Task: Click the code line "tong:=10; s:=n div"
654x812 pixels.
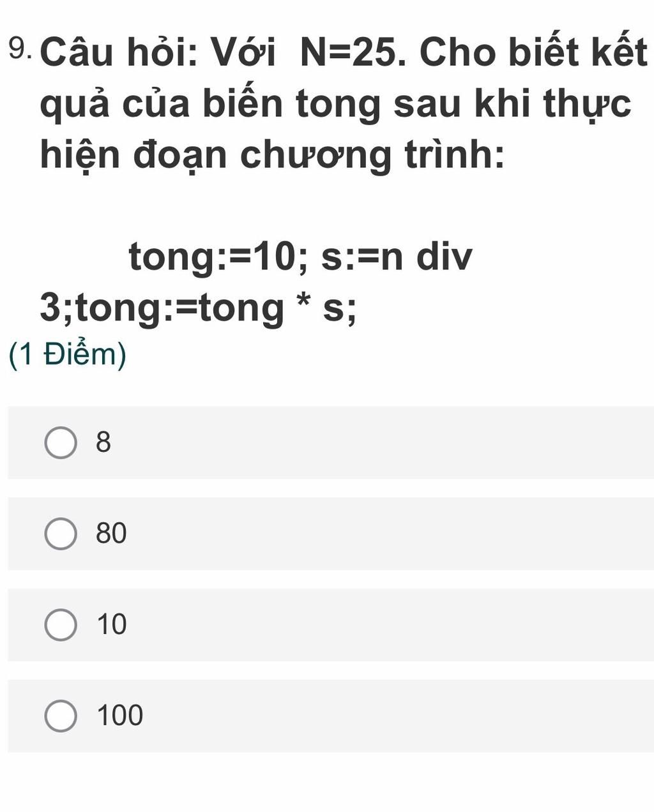Action: (x=301, y=258)
